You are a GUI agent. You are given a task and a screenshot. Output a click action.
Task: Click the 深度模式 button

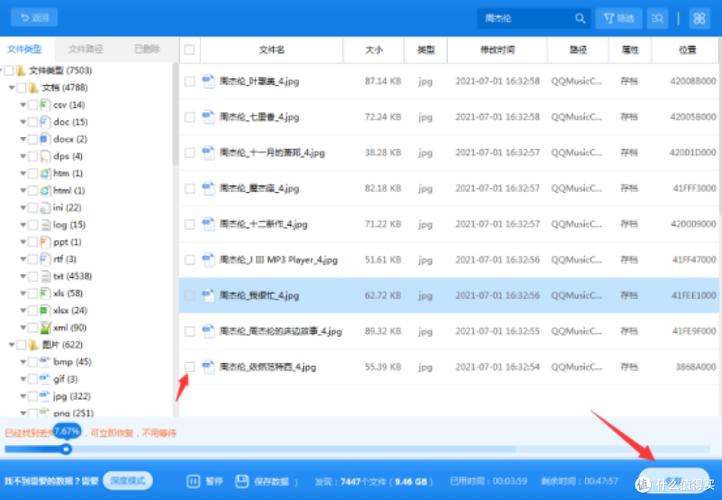point(128,481)
